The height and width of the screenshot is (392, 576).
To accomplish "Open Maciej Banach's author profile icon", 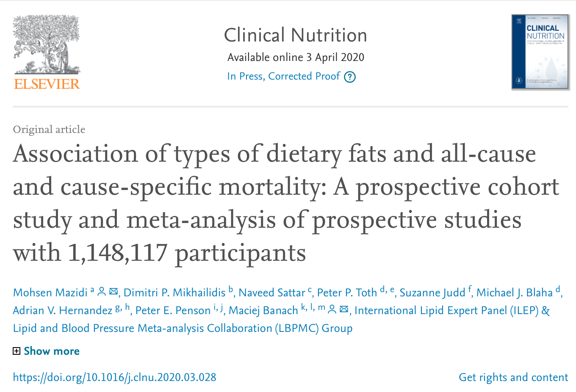I will coord(332,309).
